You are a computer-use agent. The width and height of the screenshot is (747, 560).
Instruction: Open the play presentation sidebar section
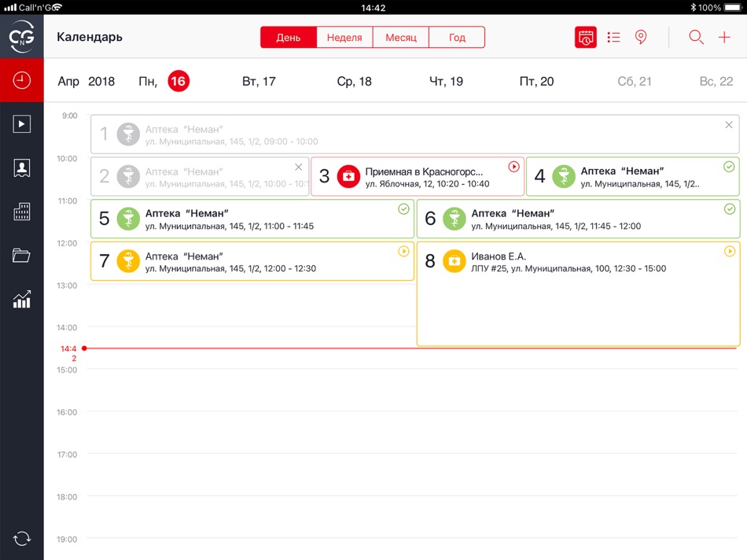coord(21,124)
